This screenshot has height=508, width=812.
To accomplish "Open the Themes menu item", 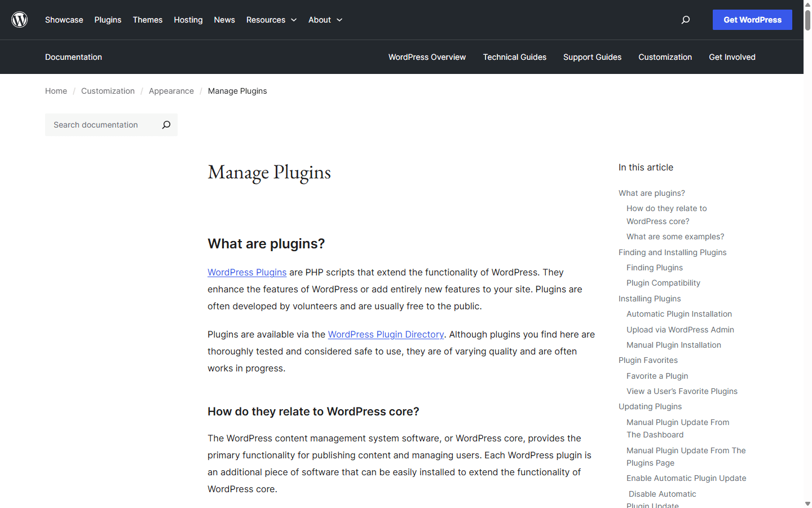I will pos(148,20).
